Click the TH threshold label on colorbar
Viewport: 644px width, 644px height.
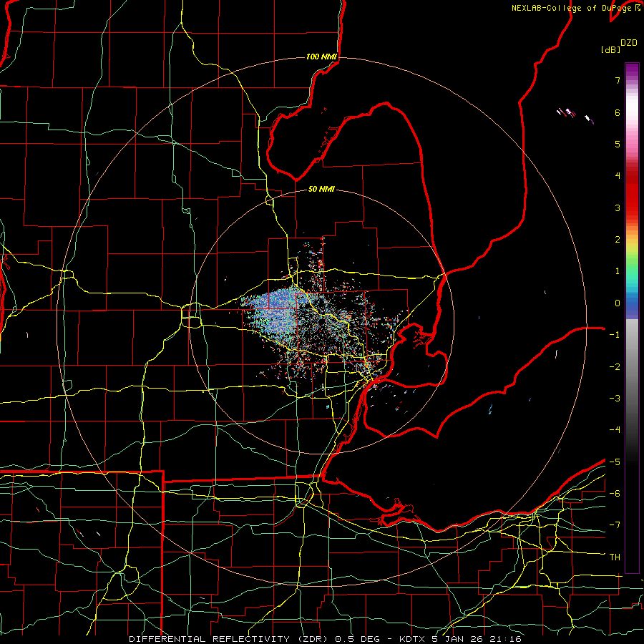615,557
